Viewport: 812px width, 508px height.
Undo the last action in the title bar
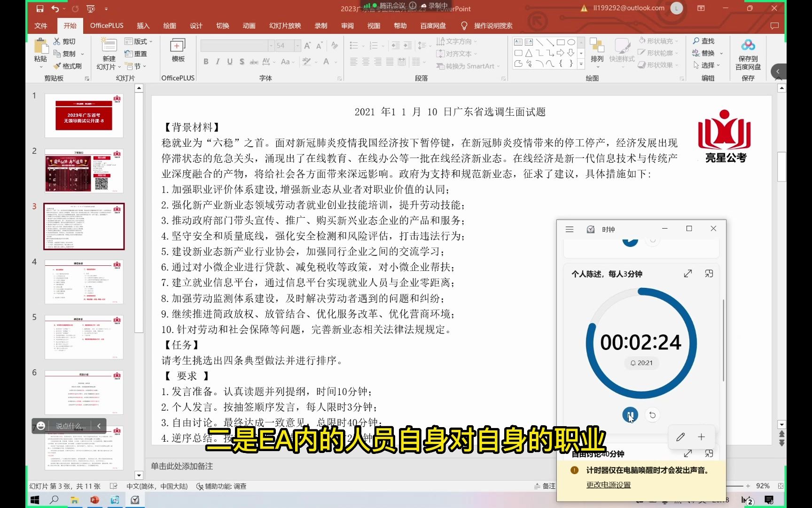[55, 8]
